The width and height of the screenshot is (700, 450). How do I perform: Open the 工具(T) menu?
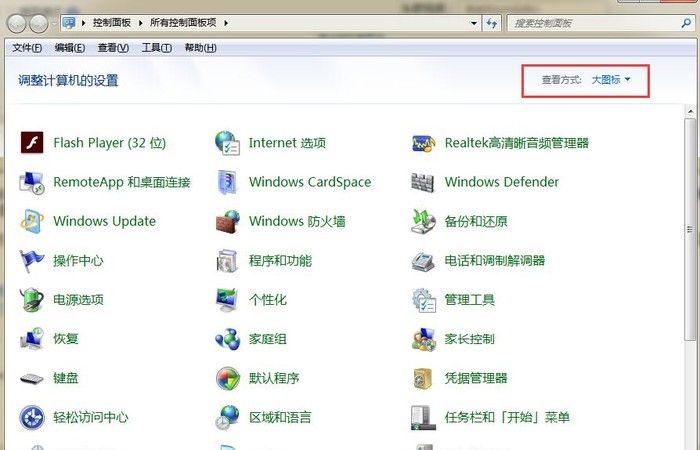[x=157, y=48]
